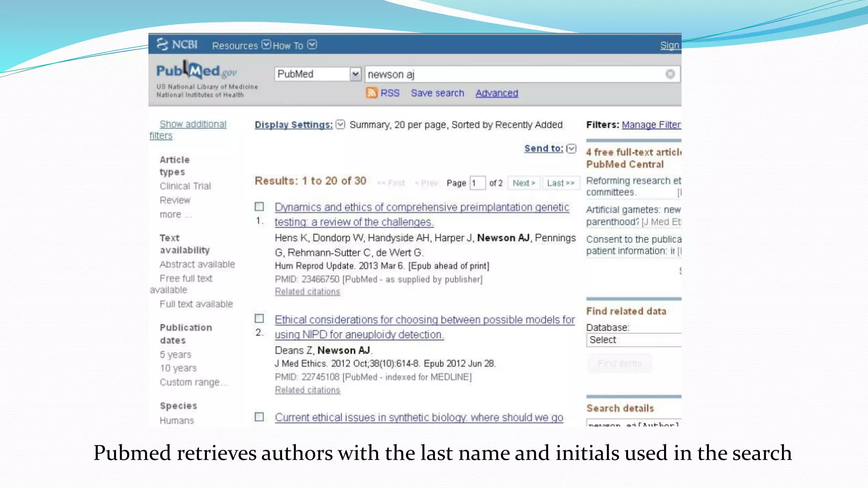Click PMID: 22745108 text
The width and height of the screenshot is (868, 488).
coord(307,377)
